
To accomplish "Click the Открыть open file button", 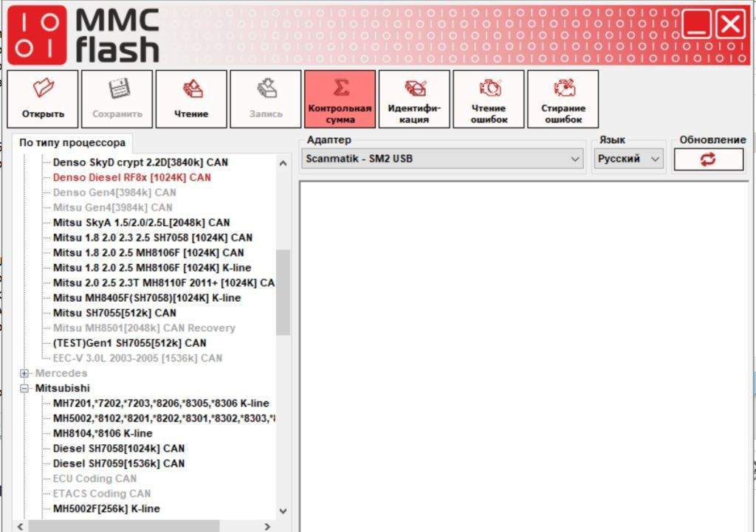I will (x=42, y=100).
